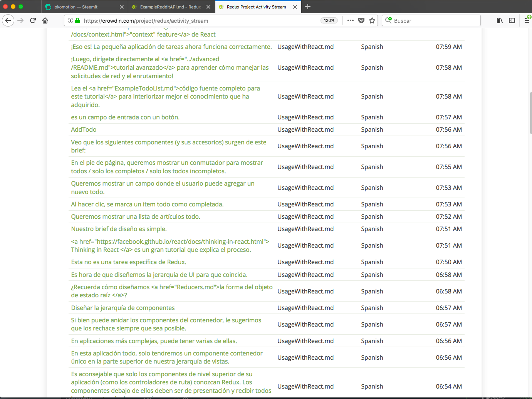Click the search engine magnifier icon

tap(389, 20)
